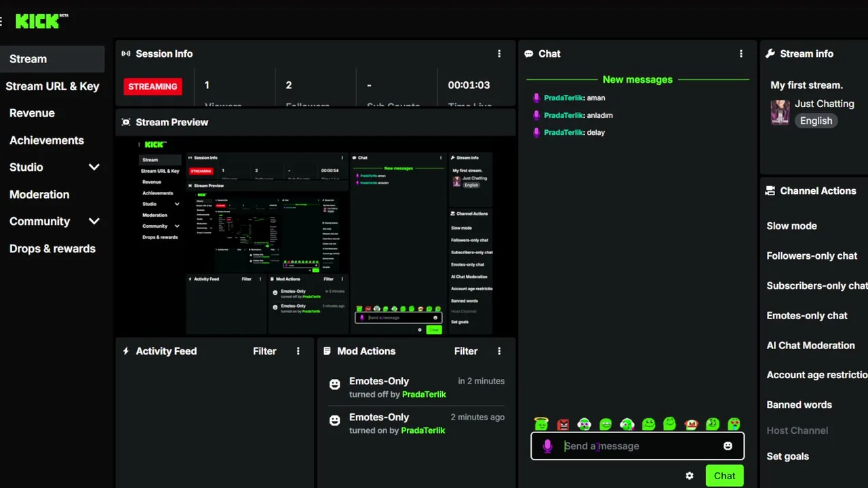Open the emoji picker in message box
Image resolution: width=868 pixels, height=488 pixels.
tap(728, 446)
